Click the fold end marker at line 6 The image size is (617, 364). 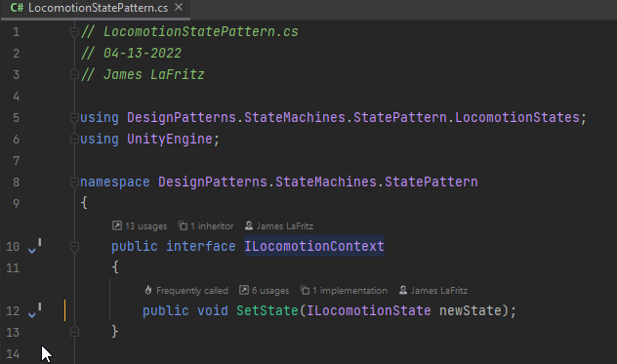click(74, 139)
